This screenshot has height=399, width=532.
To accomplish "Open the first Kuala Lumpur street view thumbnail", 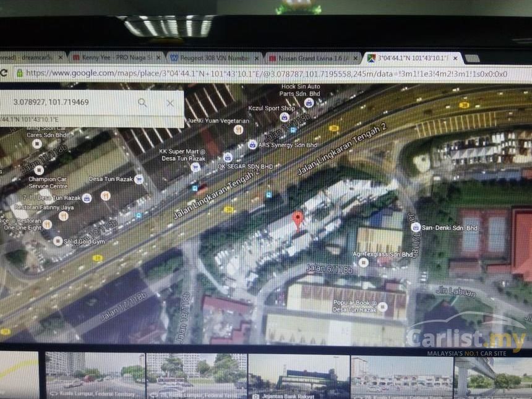I will 95,374.
